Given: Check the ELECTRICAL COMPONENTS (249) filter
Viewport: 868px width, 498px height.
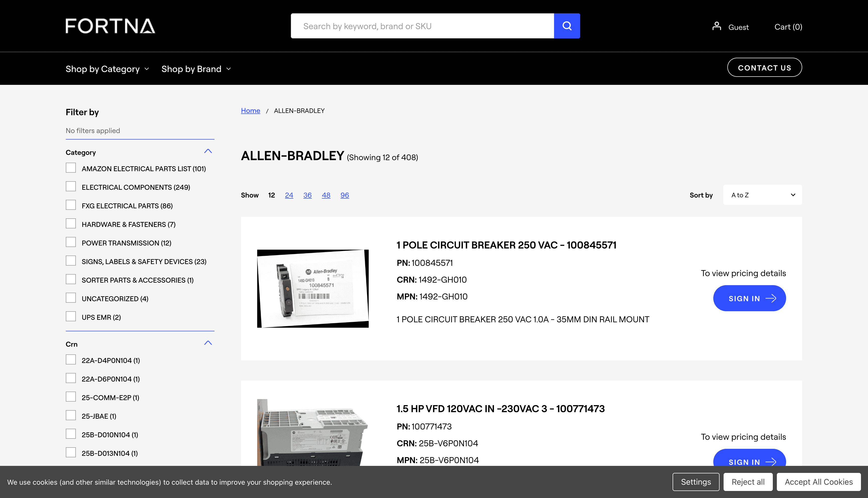Looking at the screenshot, I should [71, 186].
